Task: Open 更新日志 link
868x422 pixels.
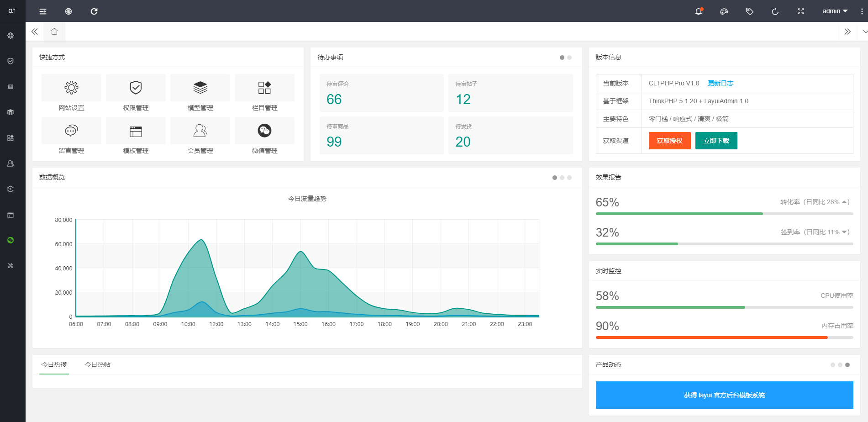Action: [721, 83]
